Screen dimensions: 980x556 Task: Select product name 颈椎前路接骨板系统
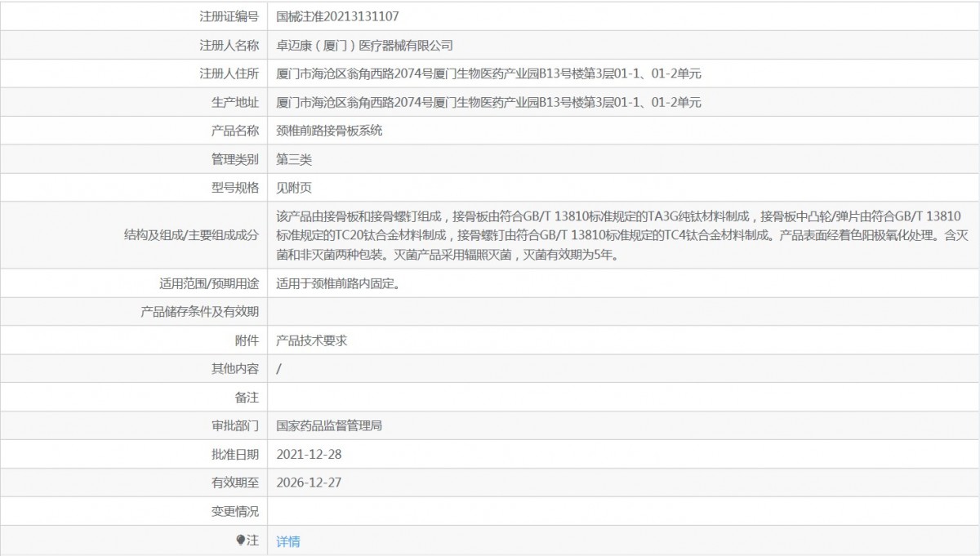tap(330, 131)
